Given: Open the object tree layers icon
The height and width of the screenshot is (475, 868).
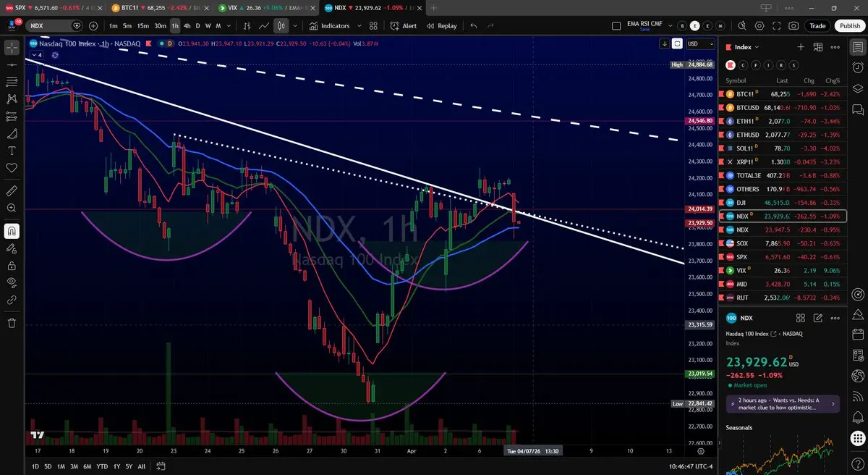Looking at the screenshot, I should pyautogui.click(x=858, y=89).
